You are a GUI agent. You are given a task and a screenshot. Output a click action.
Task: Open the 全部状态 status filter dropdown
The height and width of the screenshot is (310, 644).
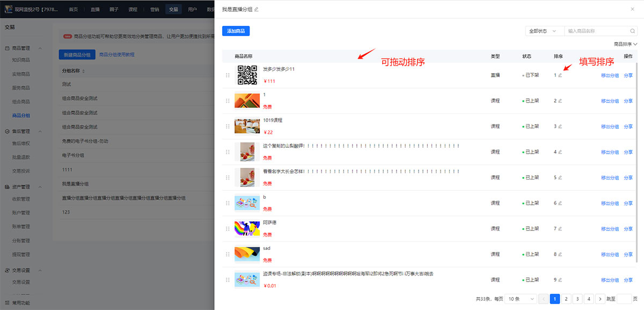544,31
